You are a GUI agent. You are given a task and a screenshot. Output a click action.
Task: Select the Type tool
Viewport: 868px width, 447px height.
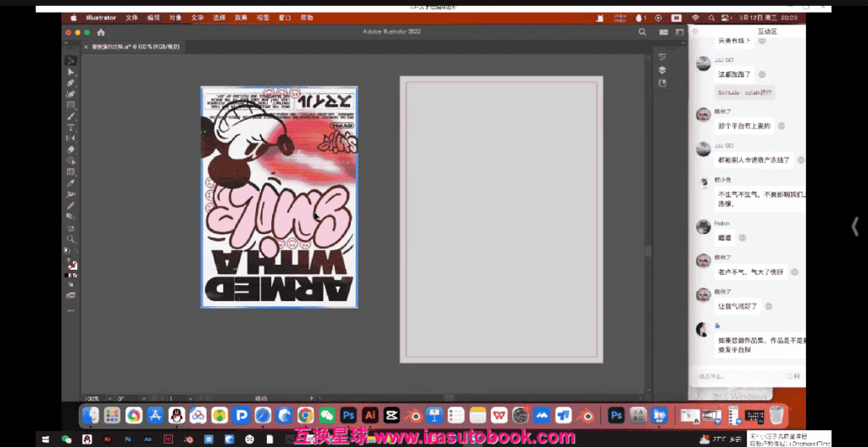71,127
